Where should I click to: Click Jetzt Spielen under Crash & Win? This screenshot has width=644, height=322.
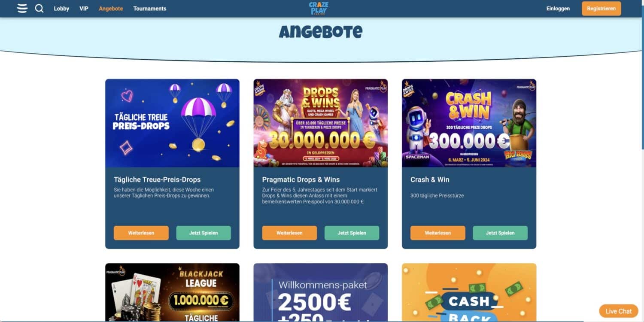coord(500,233)
